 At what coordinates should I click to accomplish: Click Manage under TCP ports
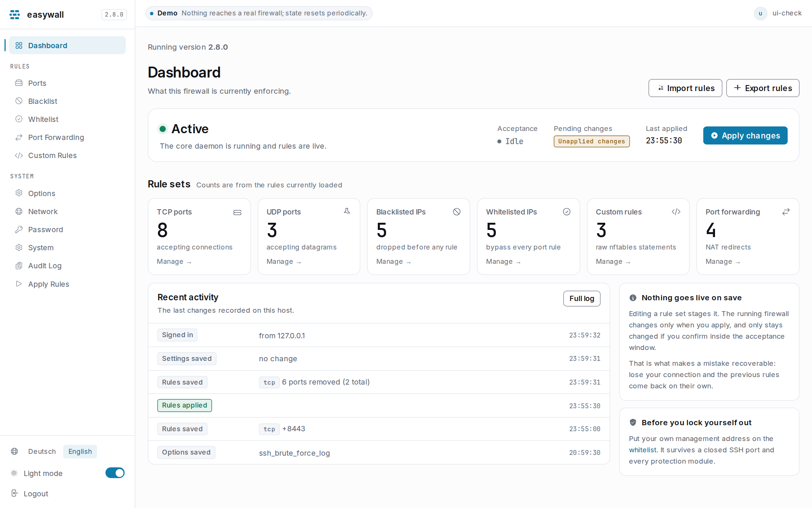[x=174, y=262]
